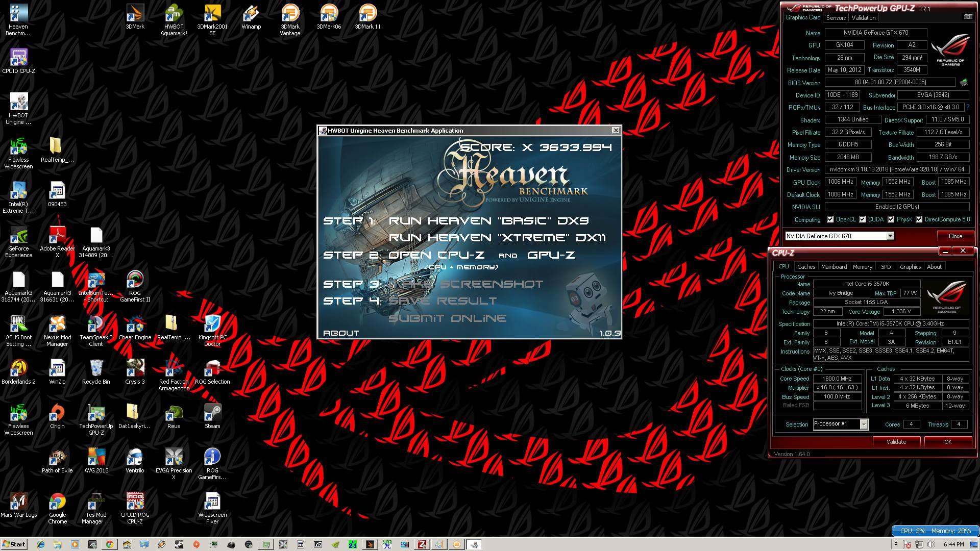Click the GPU-Z screenshot camera icon
The width and height of the screenshot is (980, 551).
[968, 17]
